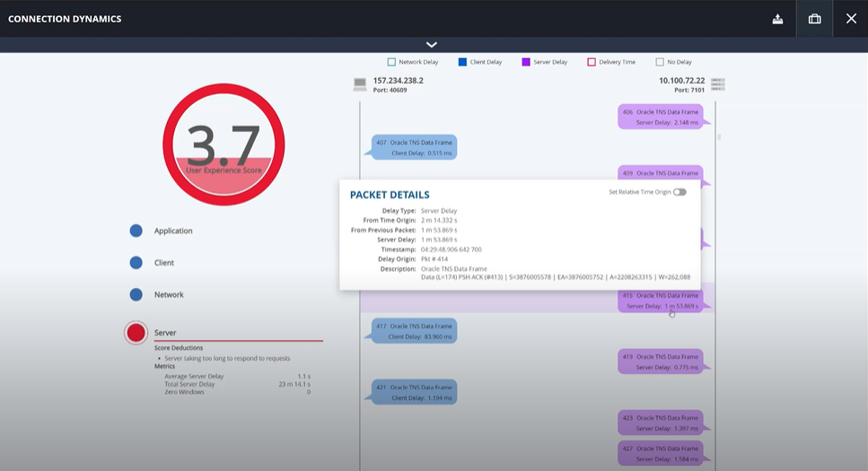Viewport: 868px width, 471px height.
Task: Toggle the Network Delay legend checkbox
Action: click(x=391, y=62)
